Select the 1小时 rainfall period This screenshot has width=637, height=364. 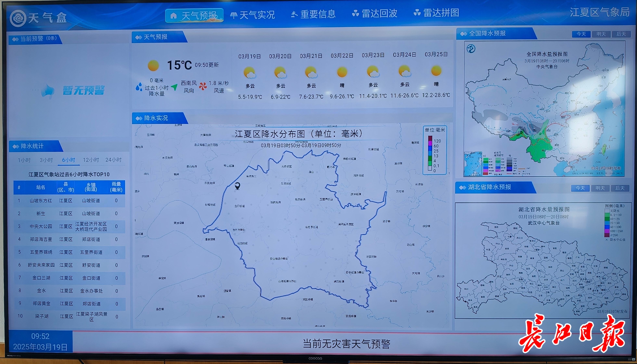(x=24, y=160)
